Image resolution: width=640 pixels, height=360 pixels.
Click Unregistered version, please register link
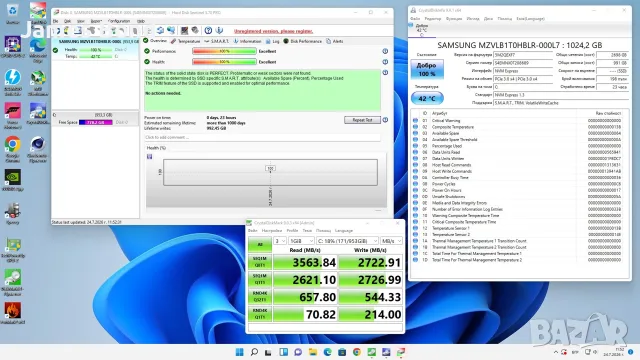click(x=273, y=31)
